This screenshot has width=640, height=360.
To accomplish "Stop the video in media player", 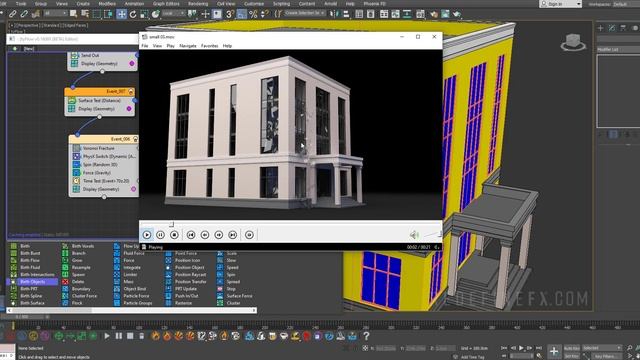I will pos(174,235).
